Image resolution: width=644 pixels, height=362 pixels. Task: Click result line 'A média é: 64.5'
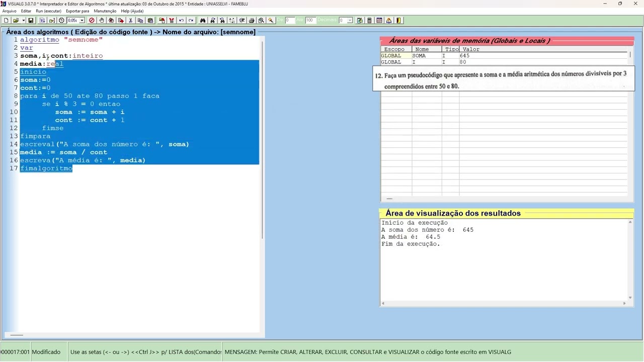[411, 237]
